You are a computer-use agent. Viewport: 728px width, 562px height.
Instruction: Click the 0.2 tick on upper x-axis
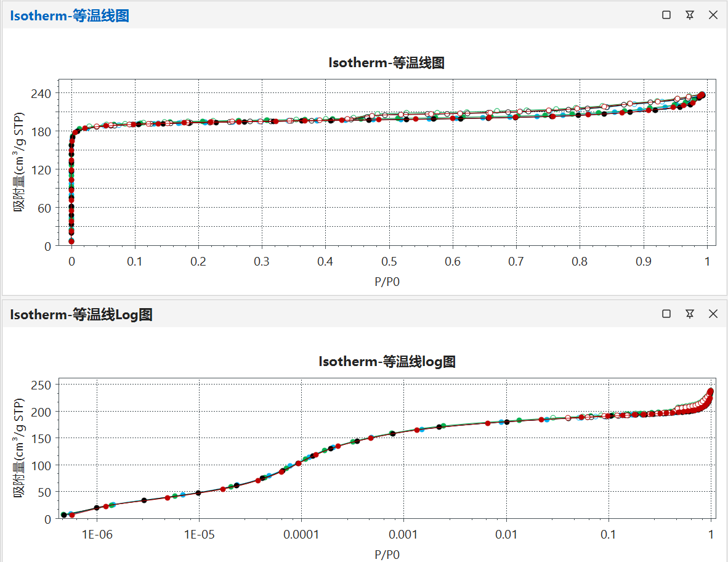click(198, 261)
